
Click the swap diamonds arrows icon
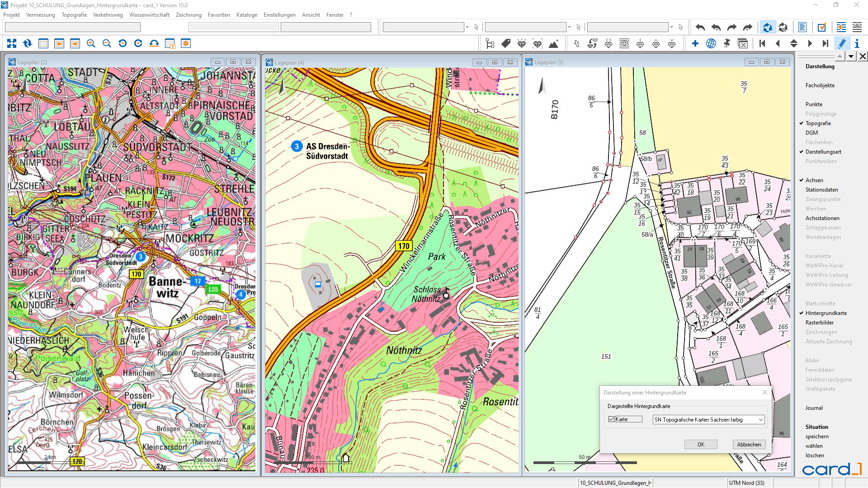(593, 43)
